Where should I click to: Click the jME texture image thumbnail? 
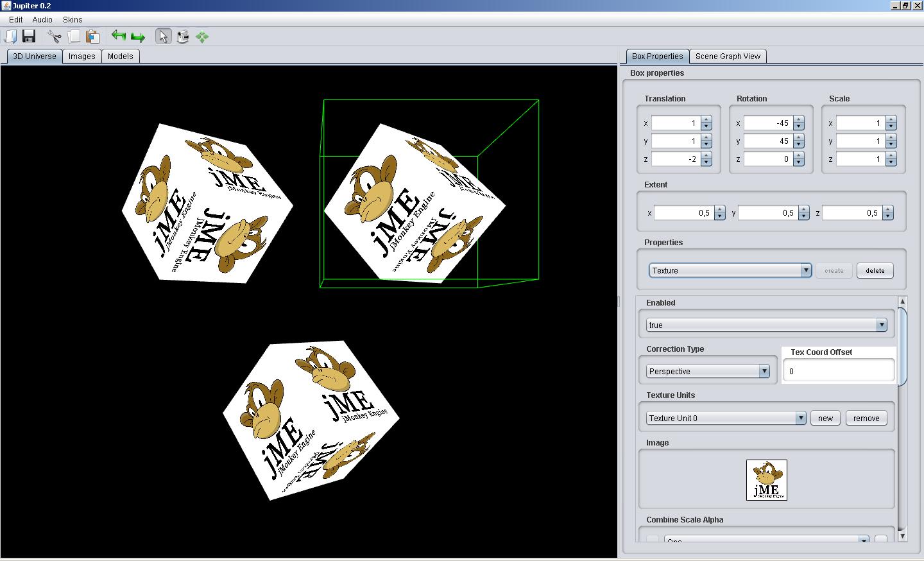point(767,480)
